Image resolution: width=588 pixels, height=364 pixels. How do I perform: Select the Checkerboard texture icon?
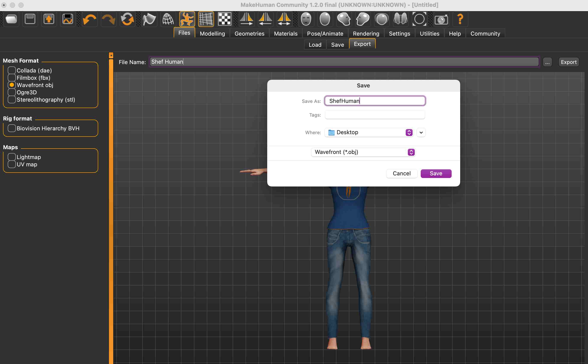coord(225,19)
